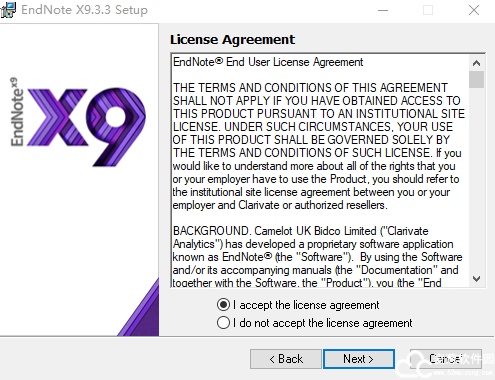Click the EndNote X9.3.3 Setup title text
Image resolution: width=495 pixels, height=380 pixels.
click(x=84, y=10)
